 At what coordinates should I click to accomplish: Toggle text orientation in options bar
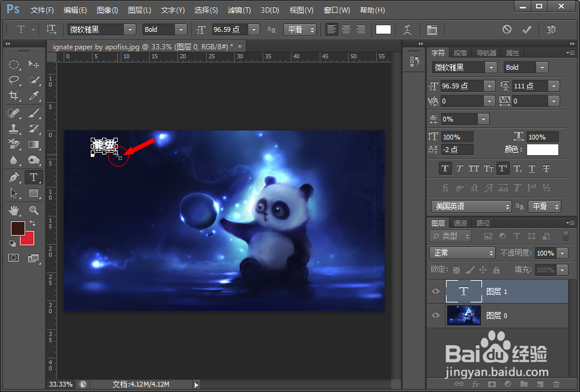coord(51,29)
